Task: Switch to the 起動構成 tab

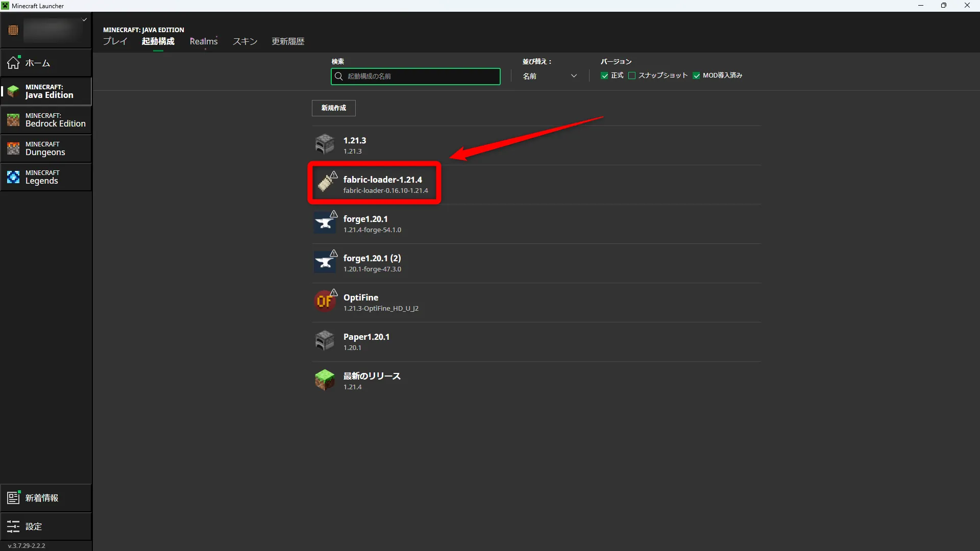Action: [158, 41]
